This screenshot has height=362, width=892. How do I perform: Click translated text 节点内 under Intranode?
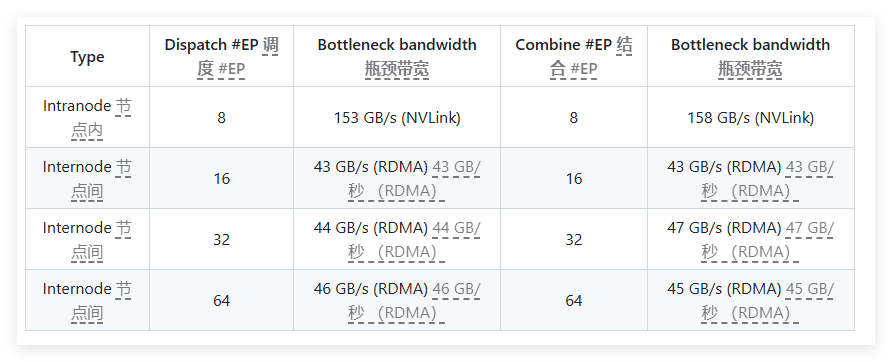[x=96, y=118]
